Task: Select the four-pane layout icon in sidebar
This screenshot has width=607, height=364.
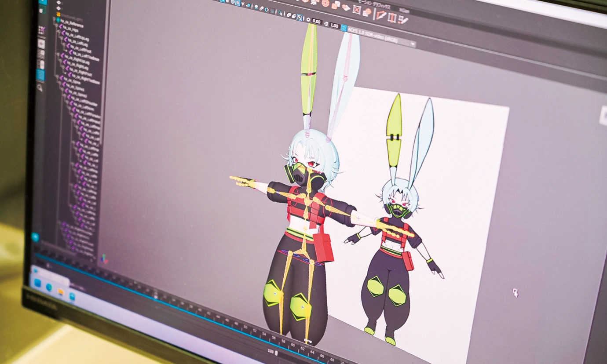Action: coord(41,54)
